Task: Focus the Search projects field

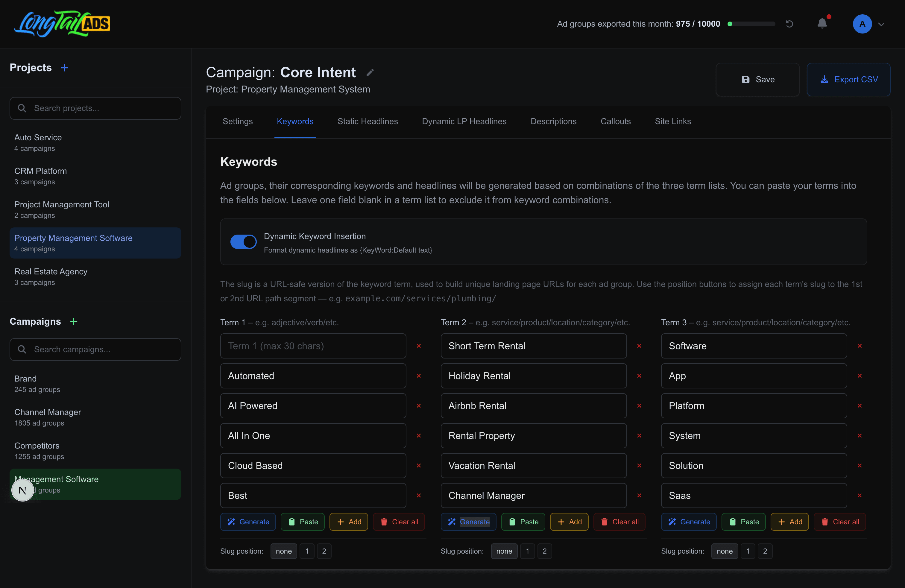Action: pos(95,108)
